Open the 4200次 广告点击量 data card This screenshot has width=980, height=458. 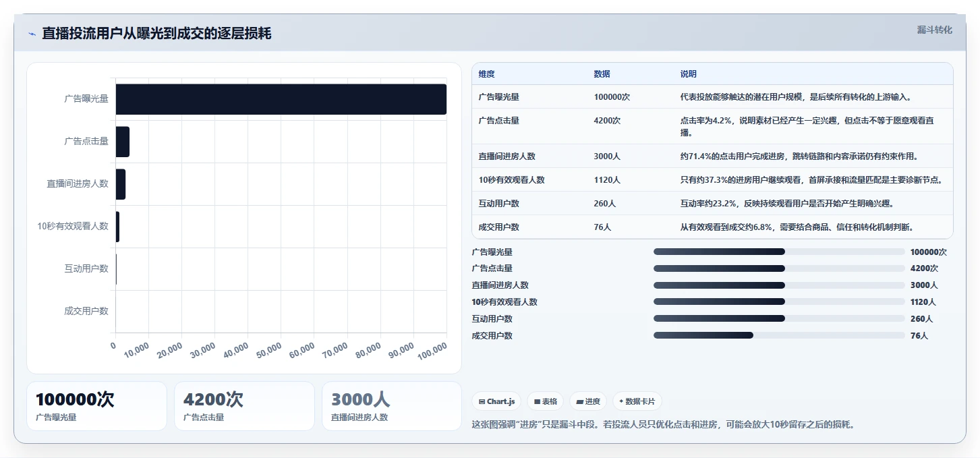point(244,406)
